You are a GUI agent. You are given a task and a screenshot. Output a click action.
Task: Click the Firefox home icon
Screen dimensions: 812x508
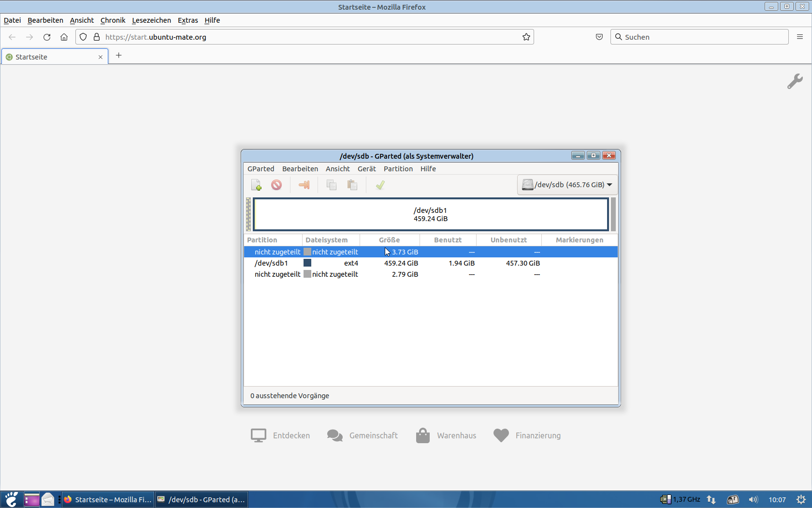coord(64,37)
